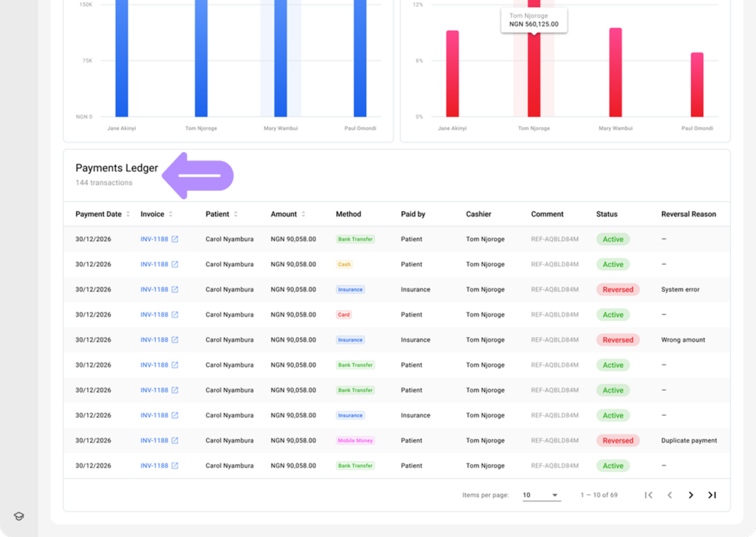This screenshot has width=756, height=537.
Task: Click Mary Wambui's blue chart bar
Action: (281, 58)
